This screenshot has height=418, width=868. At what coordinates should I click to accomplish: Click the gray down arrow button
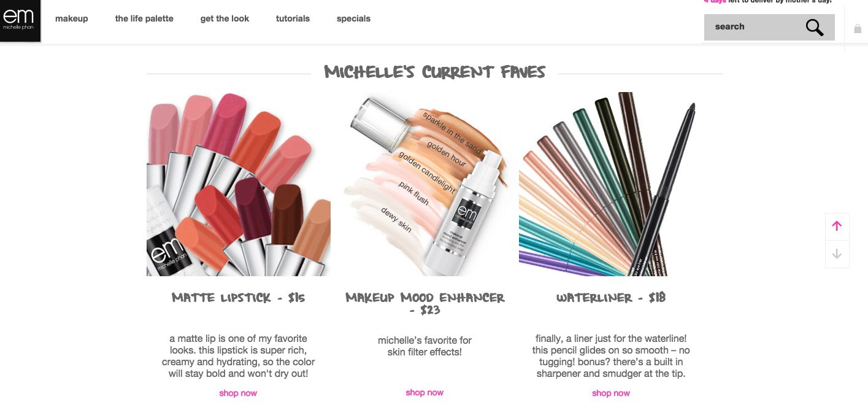[837, 254]
